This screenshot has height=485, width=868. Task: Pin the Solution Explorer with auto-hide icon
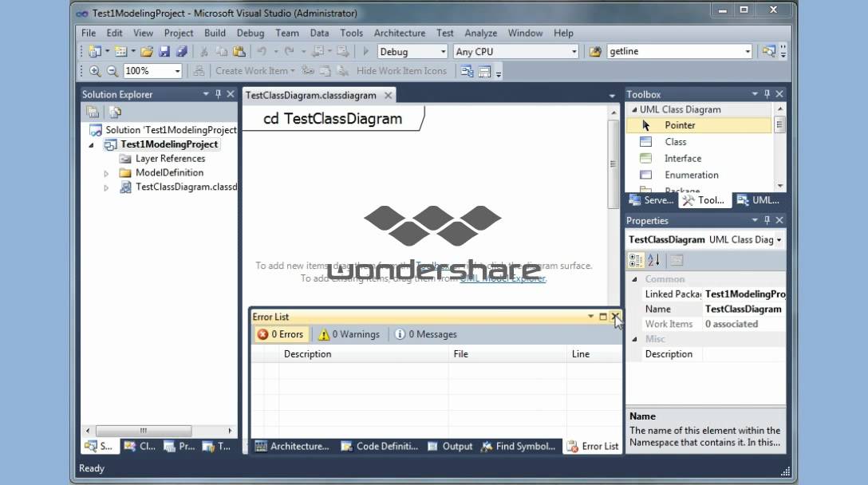point(218,94)
